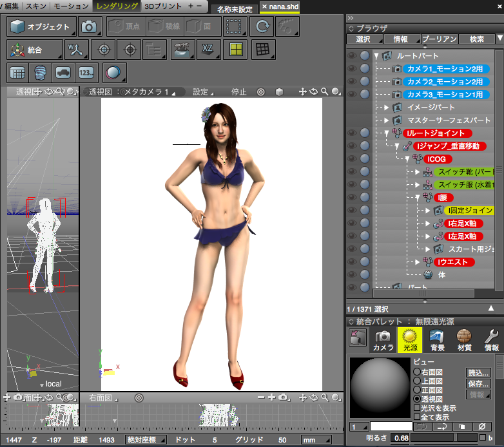Image resolution: width=504 pixels, height=447 pixels.
Task: Click the 停止 button in view header
Action: [x=239, y=92]
